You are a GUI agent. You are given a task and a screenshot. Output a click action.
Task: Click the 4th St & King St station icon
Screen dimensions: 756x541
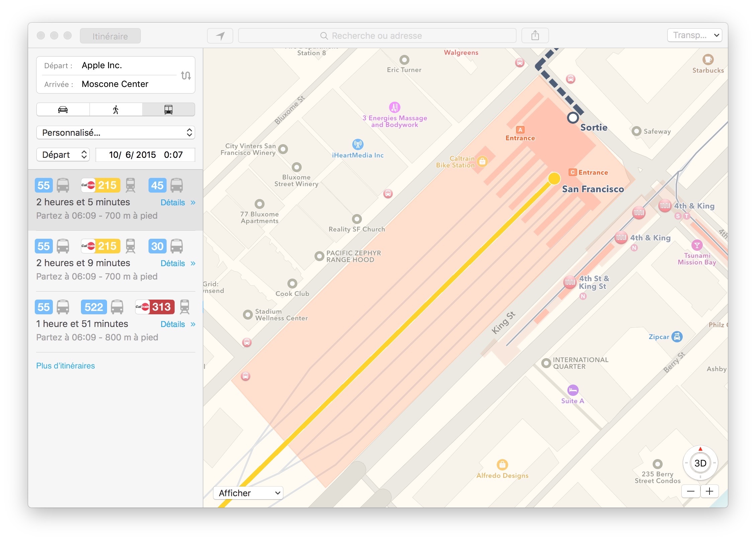[x=570, y=283]
